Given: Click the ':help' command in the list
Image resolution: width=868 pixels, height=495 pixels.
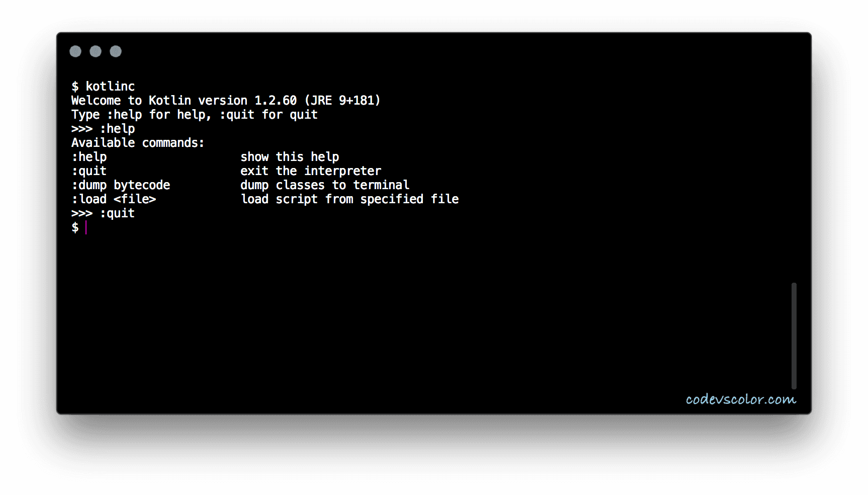Looking at the screenshot, I should click(x=89, y=157).
